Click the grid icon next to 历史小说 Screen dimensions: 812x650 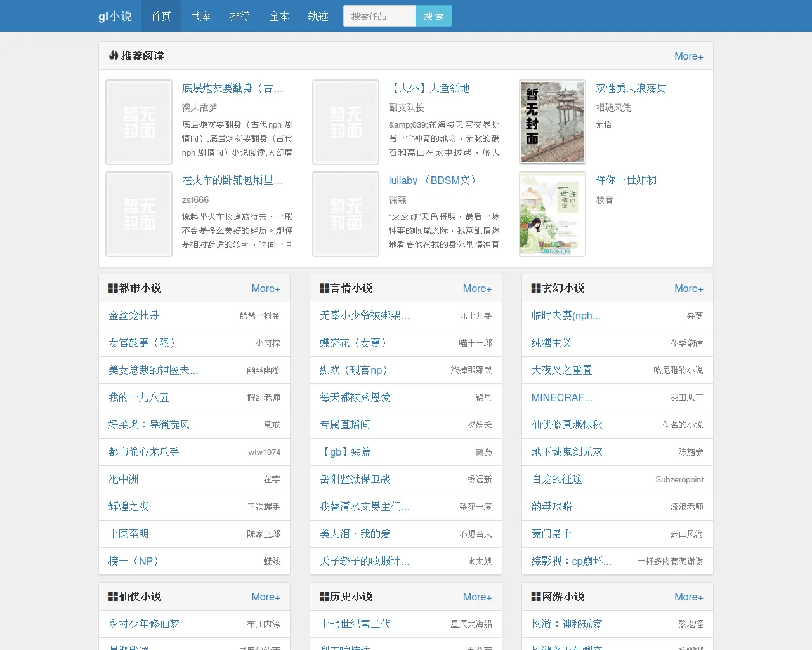point(324,597)
